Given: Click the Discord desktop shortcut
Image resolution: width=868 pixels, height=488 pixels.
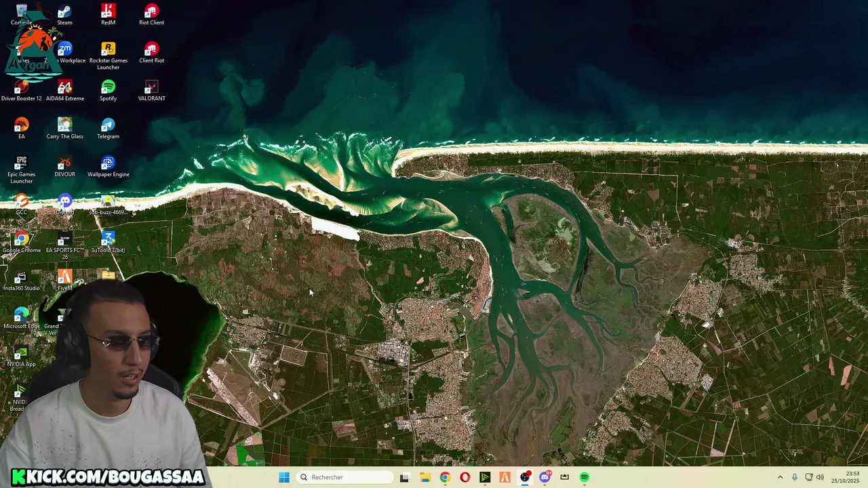Looking at the screenshot, I should pyautogui.click(x=64, y=205).
